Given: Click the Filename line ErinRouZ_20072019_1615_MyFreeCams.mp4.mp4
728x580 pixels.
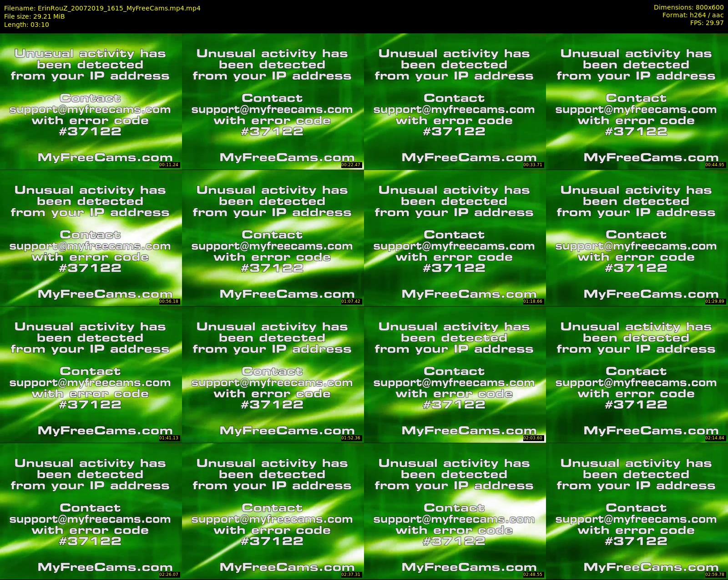Looking at the screenshot, I should (x=102, y=8).
